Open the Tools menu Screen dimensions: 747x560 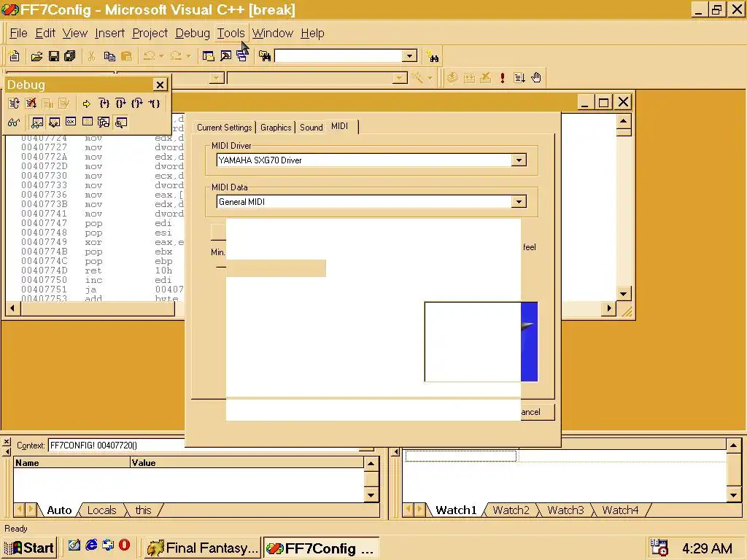(x=231, y=34)
